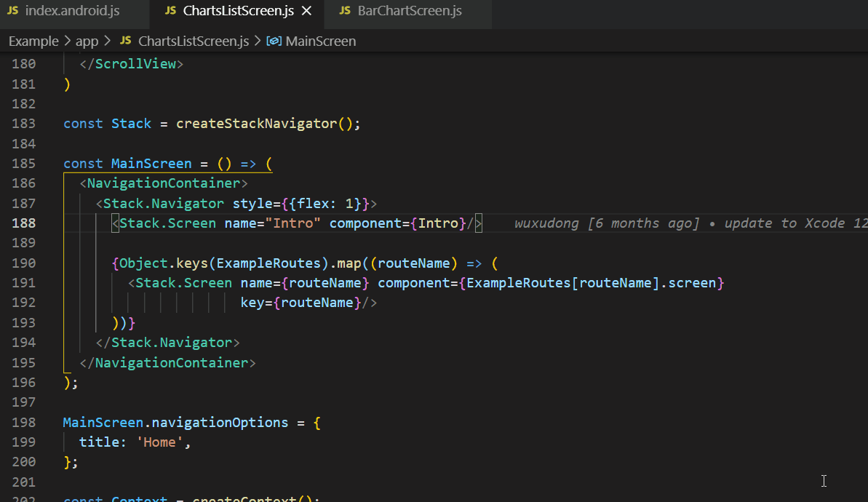Close the ChartsListScreen.js tab
The image size is (868, 502).
[x=306, y=12]
